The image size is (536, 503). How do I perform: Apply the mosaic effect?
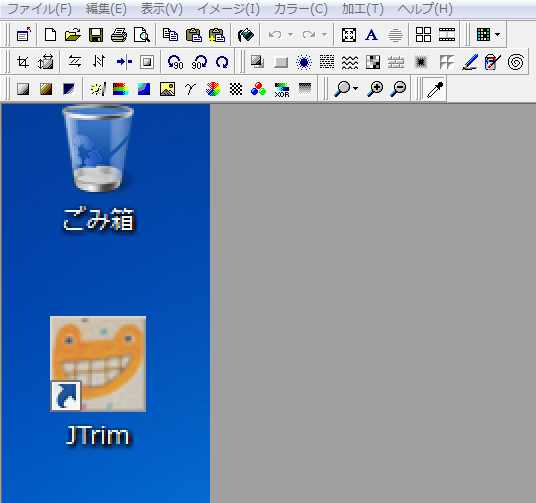[373, 63]
